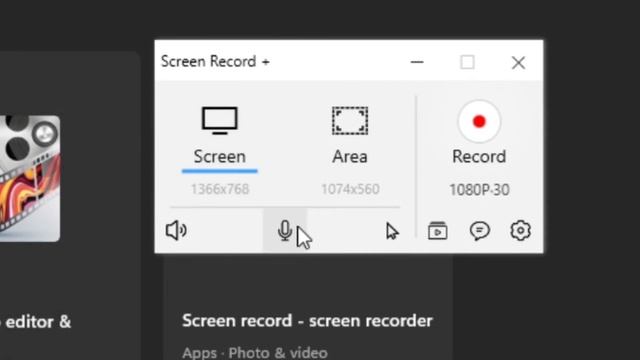Close the Screen Record + window

518,62
